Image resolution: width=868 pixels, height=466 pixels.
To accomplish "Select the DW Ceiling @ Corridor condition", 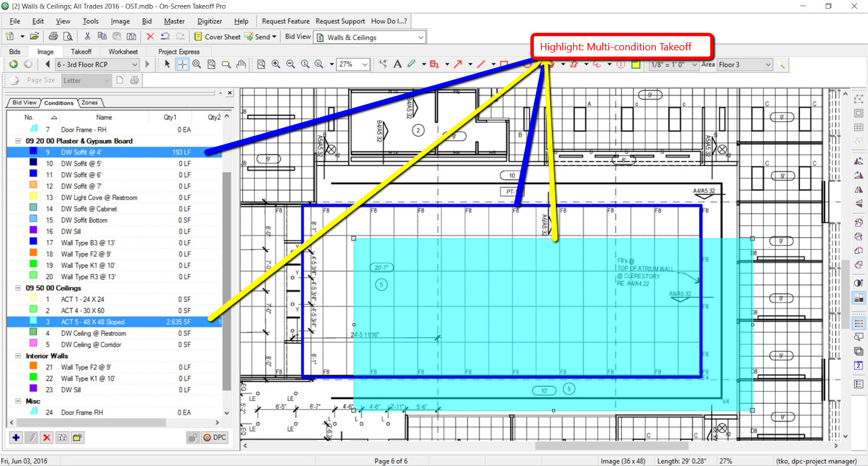I will [114, 344].
